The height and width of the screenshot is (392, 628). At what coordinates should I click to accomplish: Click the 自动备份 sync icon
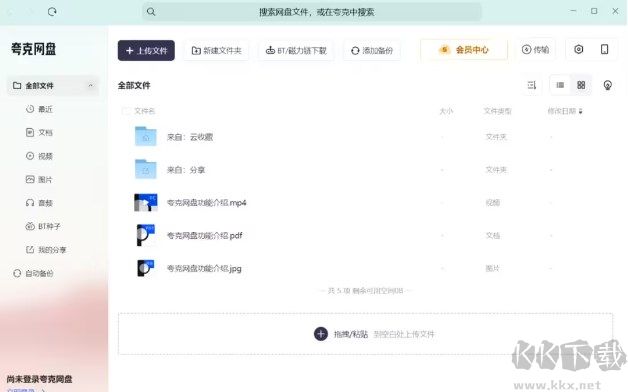[17, 273]
